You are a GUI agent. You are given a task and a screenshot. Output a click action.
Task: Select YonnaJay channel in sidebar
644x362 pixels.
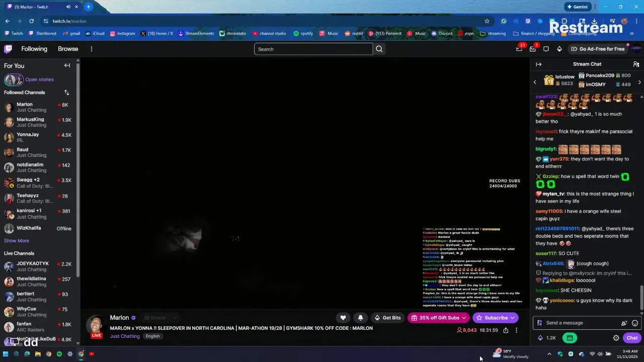(x=38, y=137)
